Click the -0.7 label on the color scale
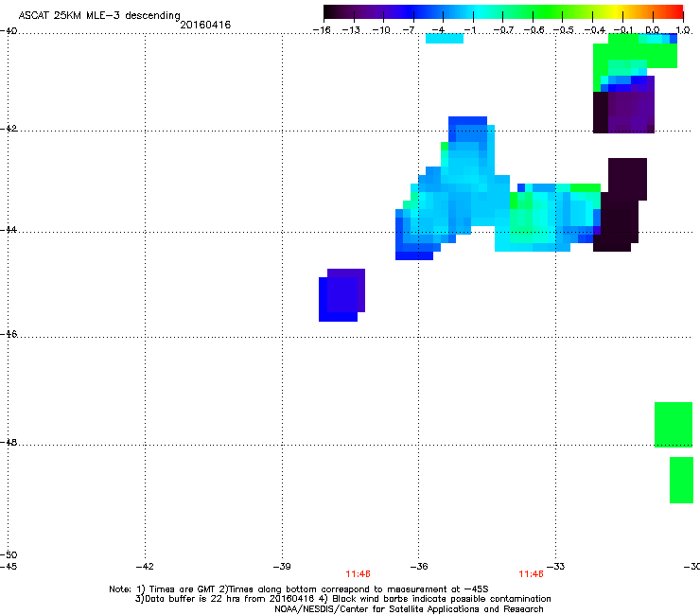The image size is (700, 615). [x=503, y=30]
